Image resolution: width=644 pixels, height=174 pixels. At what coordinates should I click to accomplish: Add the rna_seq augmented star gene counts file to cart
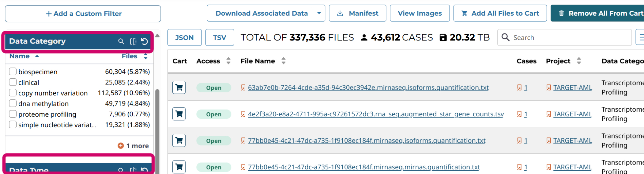pyautogui.click(x=179, y=114)
